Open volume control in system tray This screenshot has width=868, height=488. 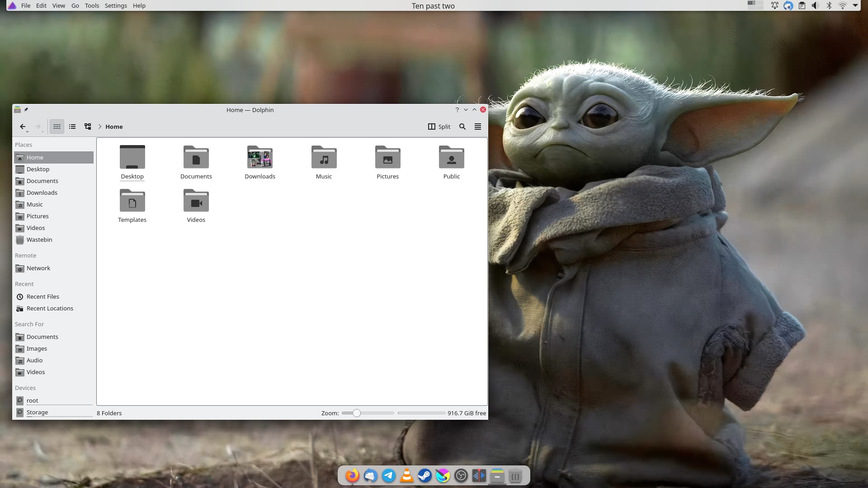pyautogui.click(x=815, y=5)
